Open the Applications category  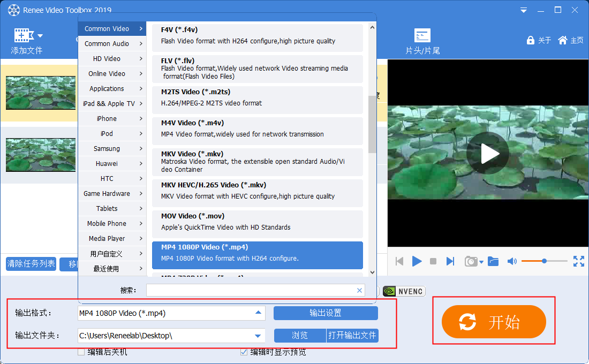[112, 89]
